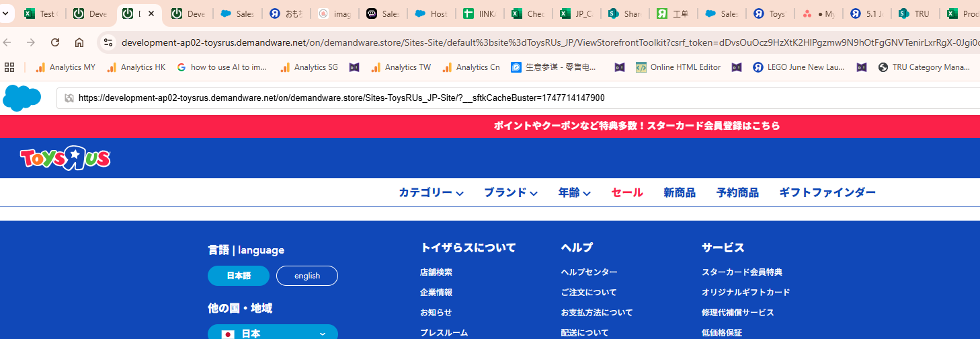
Task: Open the Analytics HK bookmark
Action: pos(136,67)
